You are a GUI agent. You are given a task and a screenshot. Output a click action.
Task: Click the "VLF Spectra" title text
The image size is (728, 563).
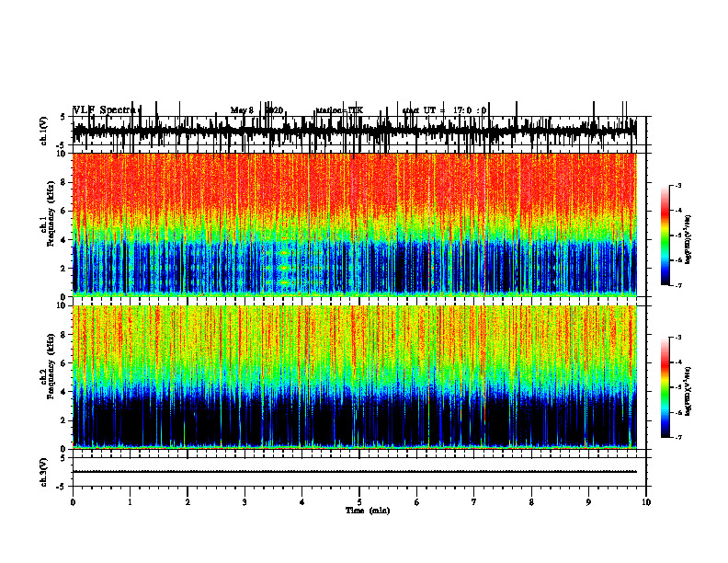tap(105, 110)
